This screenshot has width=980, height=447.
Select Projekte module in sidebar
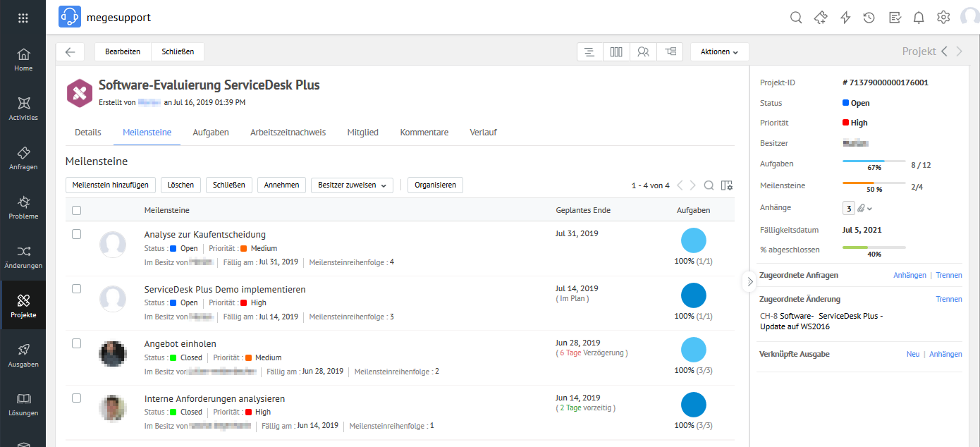tap(23, 306)
